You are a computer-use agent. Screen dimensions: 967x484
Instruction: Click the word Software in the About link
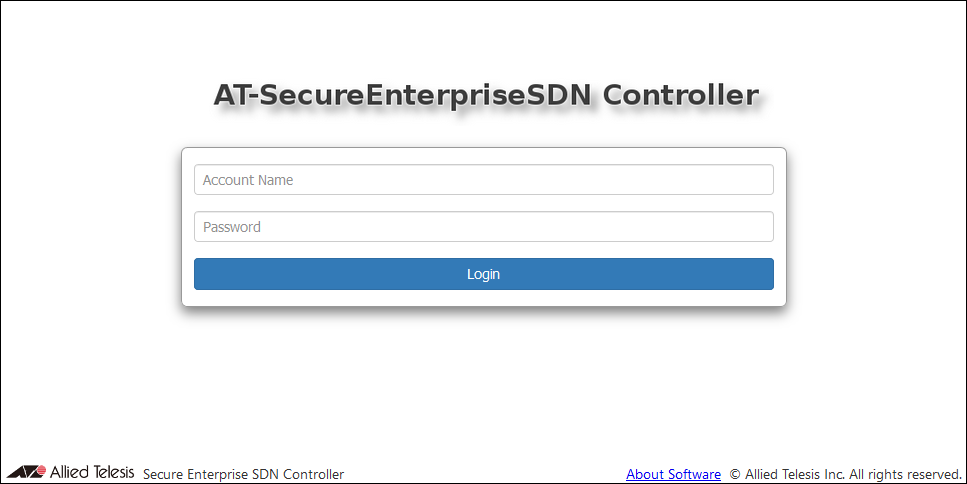pos(692,474)
